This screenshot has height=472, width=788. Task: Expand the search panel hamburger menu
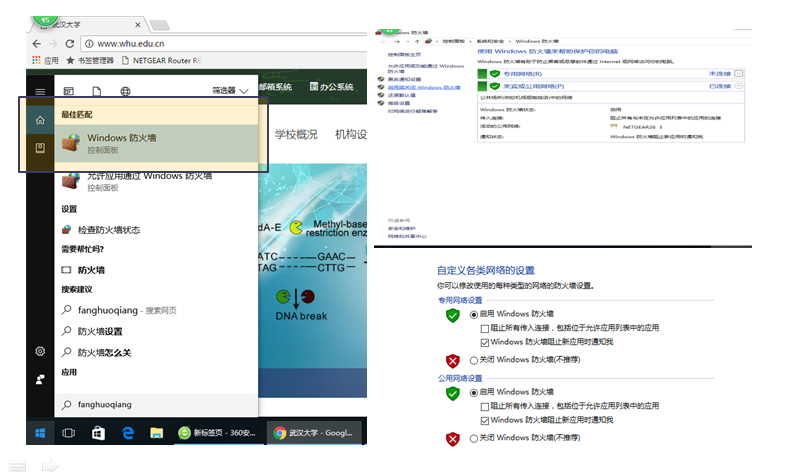(x=40, y=91)
